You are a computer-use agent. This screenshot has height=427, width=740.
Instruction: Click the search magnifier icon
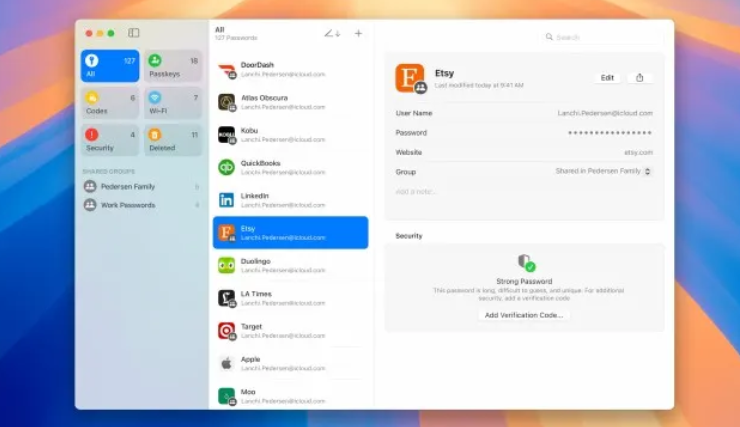point(549,37)
